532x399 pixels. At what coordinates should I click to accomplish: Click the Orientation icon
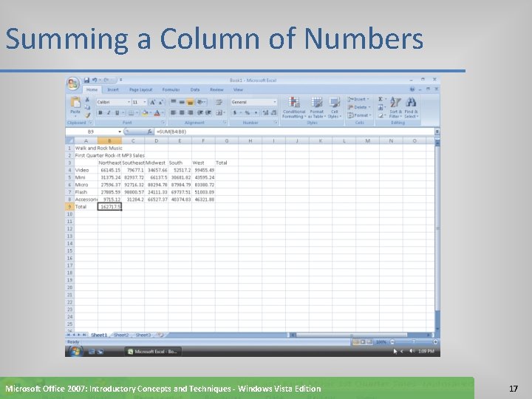pyautogui.click(x=200, y=102)
